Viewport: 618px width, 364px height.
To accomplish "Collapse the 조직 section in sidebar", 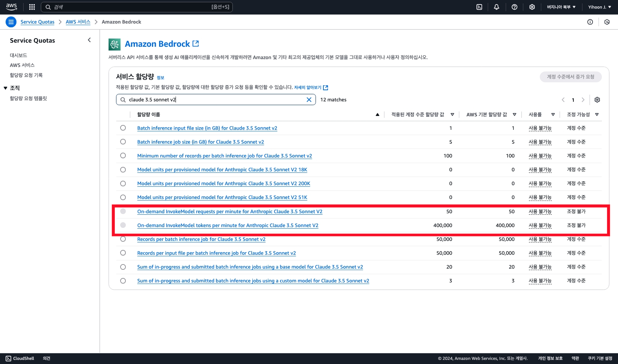I will (x=5, y=88).
